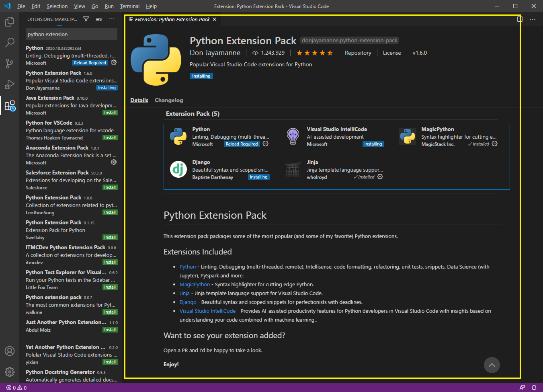
Task: Click Reload Required for Python in sidebar
Action: tap(90, 63)
